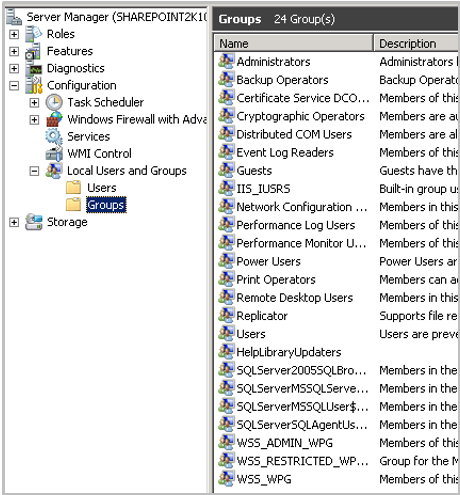460x495 pixels.
Task: Select the WMI Control tree item label
Action: pyautogui.click(x=99, y=154)
